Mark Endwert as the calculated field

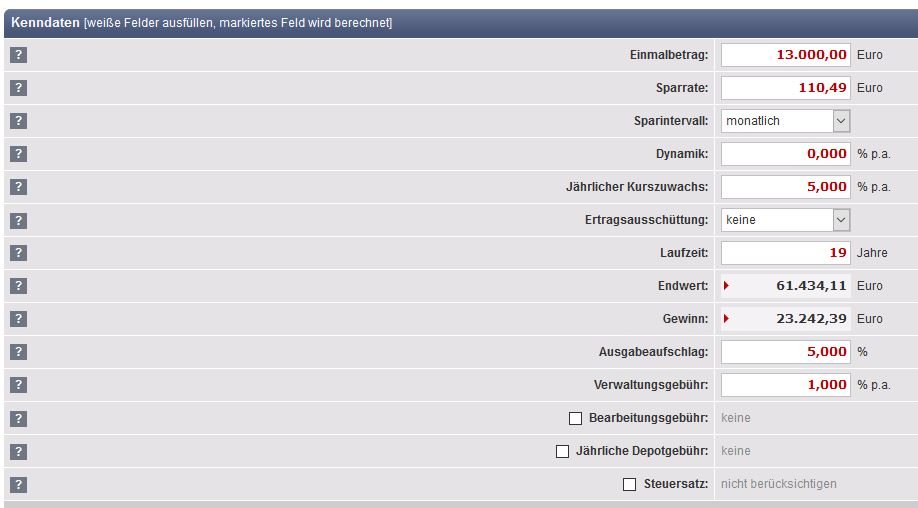(x=726, y=286)
